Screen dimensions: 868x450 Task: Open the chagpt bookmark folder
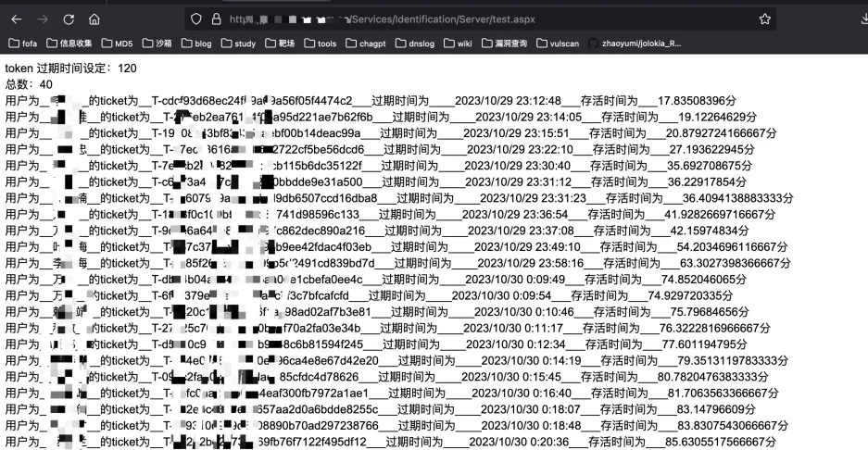point(366,44)
